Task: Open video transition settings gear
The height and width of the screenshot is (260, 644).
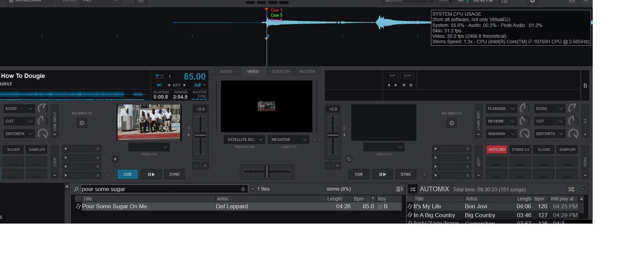Action: click(315, 140)
